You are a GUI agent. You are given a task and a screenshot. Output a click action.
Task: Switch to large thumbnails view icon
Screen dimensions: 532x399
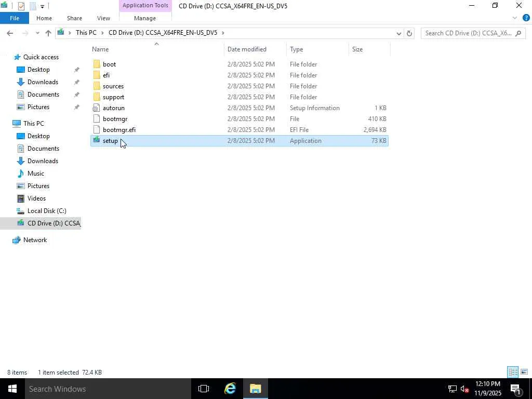(524, 372)
